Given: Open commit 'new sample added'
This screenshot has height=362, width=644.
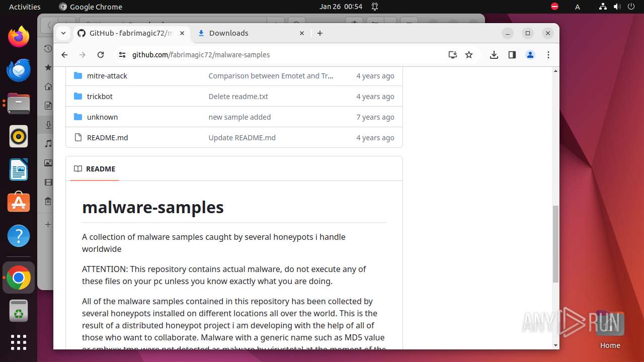Looking at the screenshot, I should 239,117.
